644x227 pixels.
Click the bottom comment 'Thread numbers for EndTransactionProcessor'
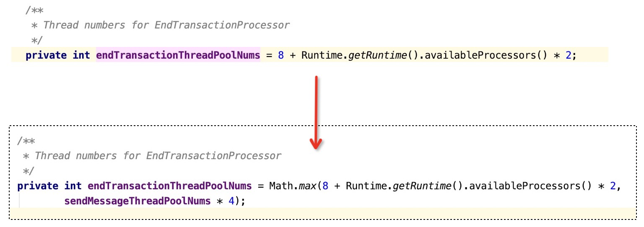(158, 156)
